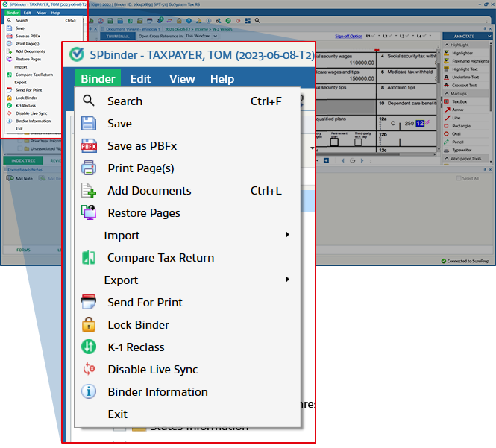The height and width of the screenshot is (448, 496).
Task: Choose the Save as PBFx icon in the enlarged menu
Action: (x=89, y=146)
